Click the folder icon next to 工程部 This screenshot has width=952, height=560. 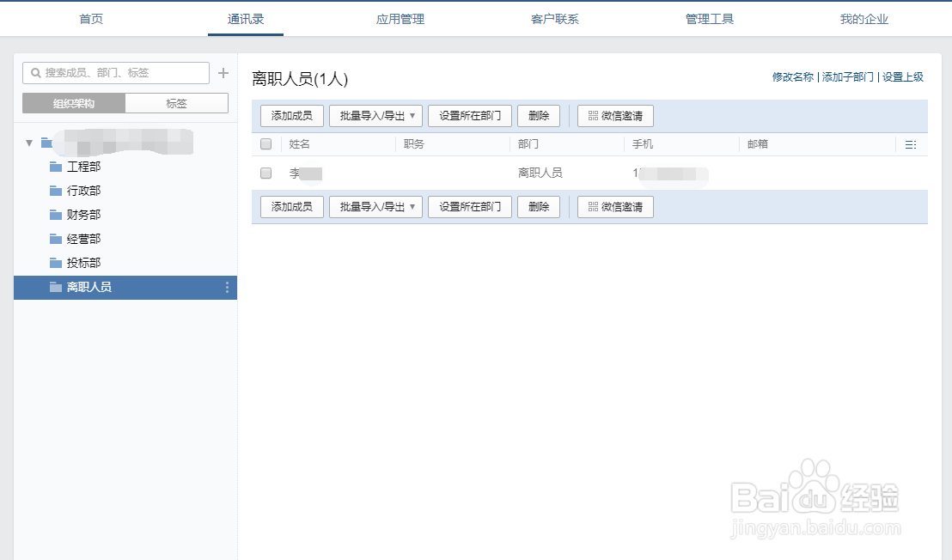57,167
